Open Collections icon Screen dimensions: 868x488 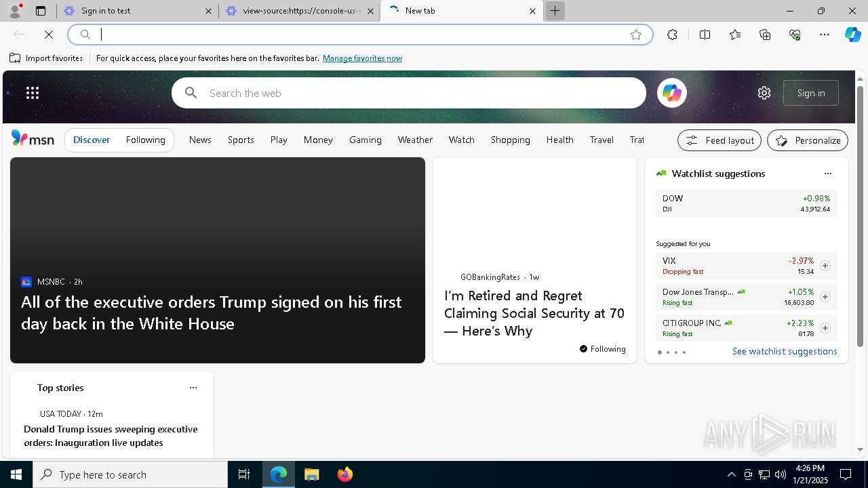tap(765, 35)
